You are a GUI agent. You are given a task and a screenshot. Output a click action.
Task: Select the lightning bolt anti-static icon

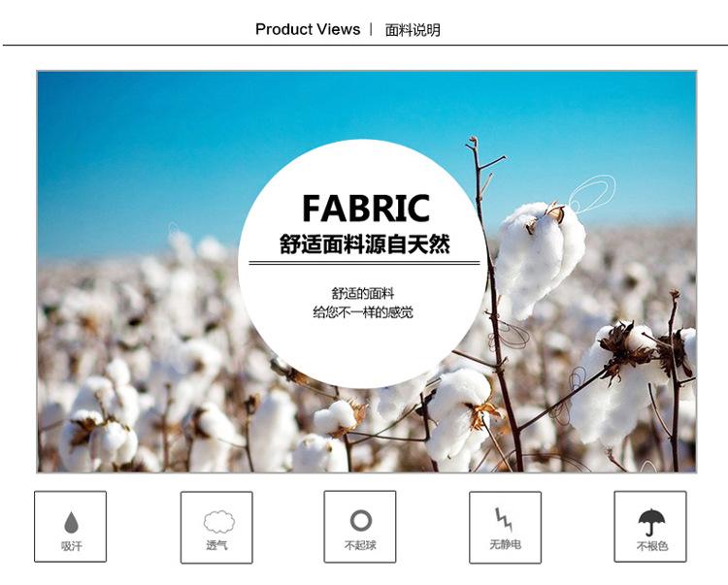504,520
